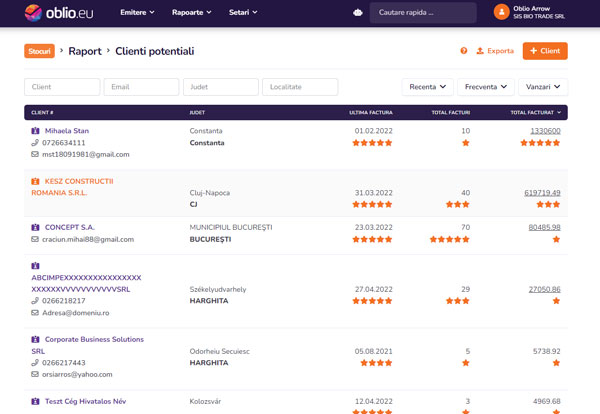Screen dimensions: 600x414
Task: Sort by the CLIENT # column header
Action: tap(42, 112)
